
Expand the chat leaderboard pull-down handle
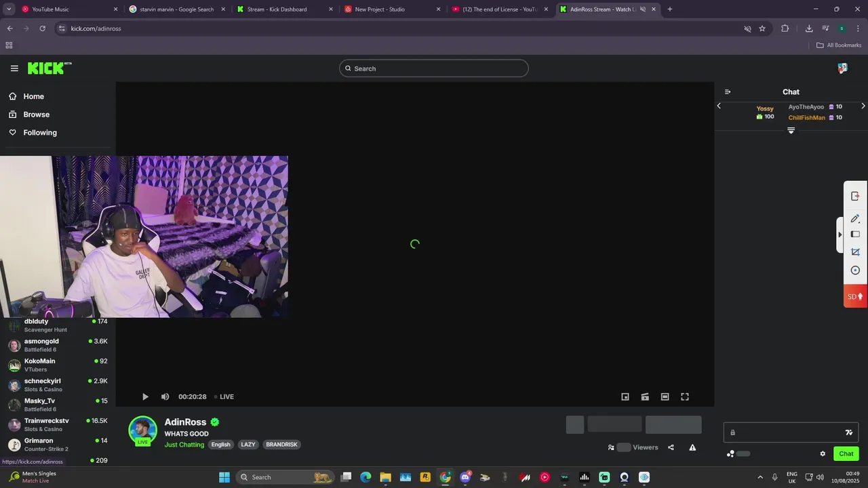791,130
